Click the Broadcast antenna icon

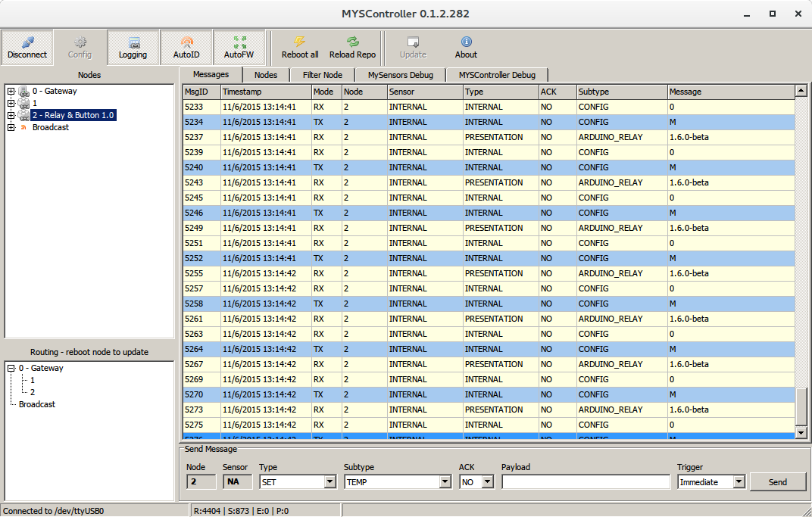coord(23,127)
